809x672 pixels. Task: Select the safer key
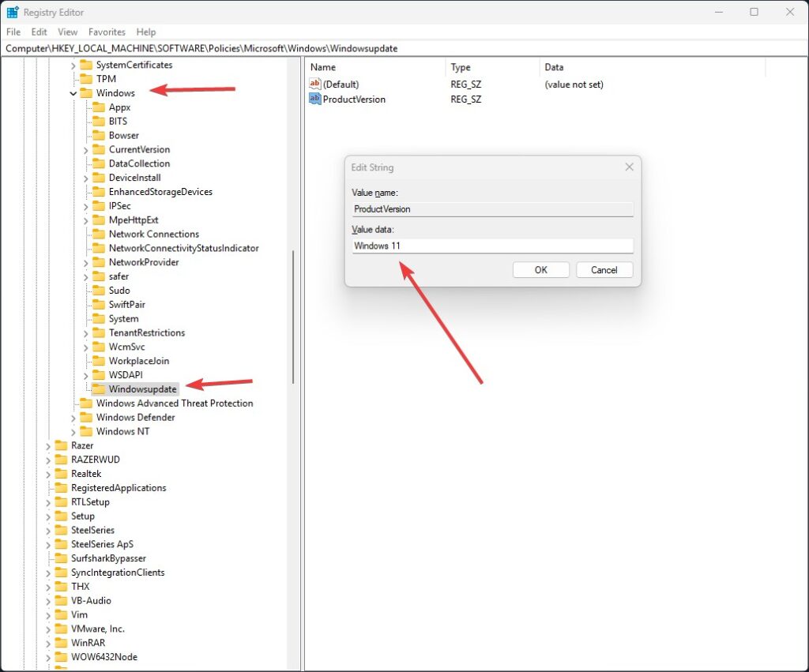point(119,276)
